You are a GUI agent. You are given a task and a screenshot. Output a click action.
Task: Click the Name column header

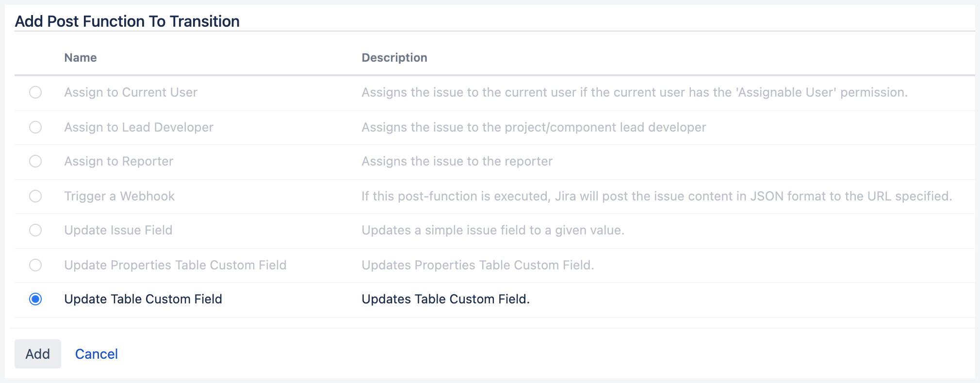pyautogui.click(x=81, y=58)
